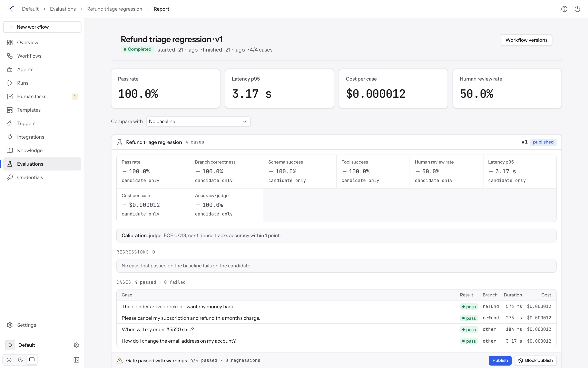The height and width of the screenshot is (368, 588).
Task: Click the Human tasks count badge 1
Action: click(x=75, y=97)
